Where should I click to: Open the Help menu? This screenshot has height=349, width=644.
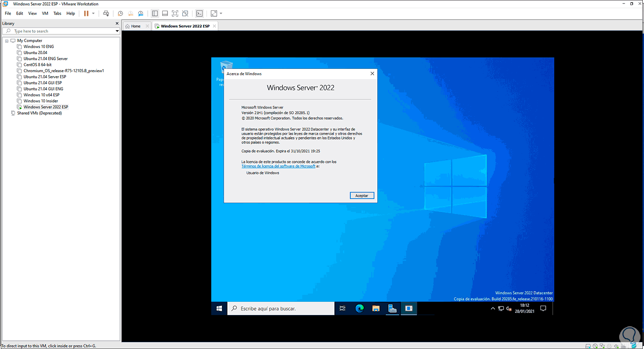click(x=71, y=13)
